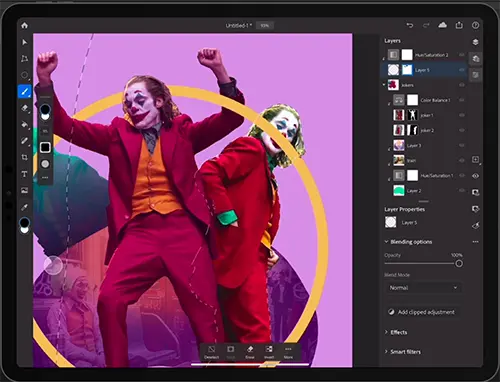Select the Type tool

24,174
